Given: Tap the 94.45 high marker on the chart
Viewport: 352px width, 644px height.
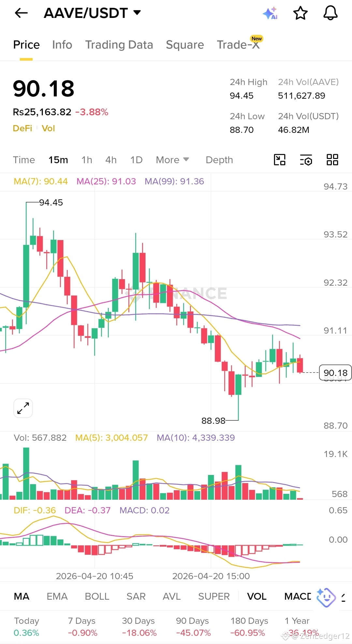Looking at the screenshot, I should coord(51,202).
